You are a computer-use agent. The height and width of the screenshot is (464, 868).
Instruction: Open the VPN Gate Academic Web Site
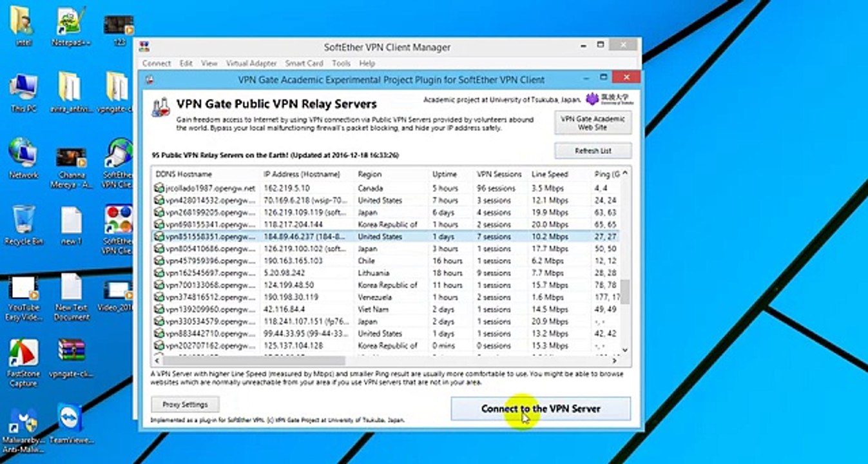point(593,123)
